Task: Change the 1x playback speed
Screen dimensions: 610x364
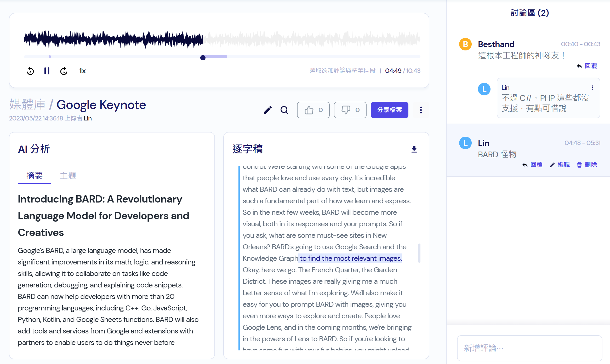Action: tap(82, 71)
